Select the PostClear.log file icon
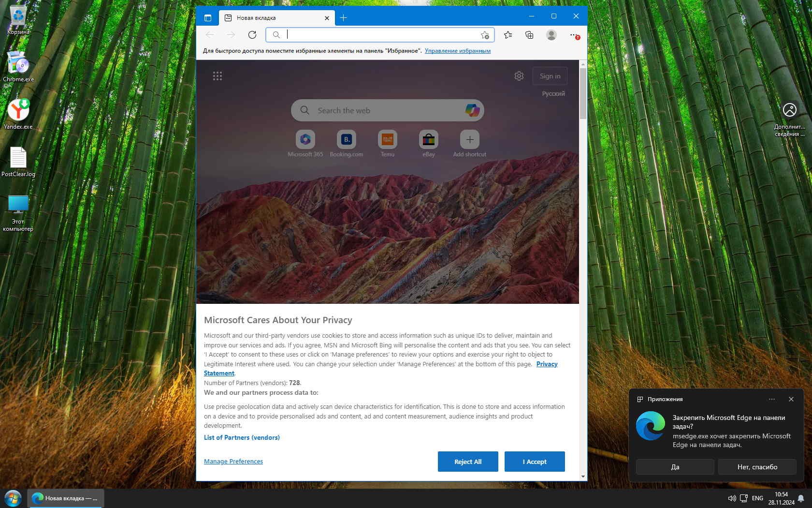 pyautogui.click(x=18, y=162)
